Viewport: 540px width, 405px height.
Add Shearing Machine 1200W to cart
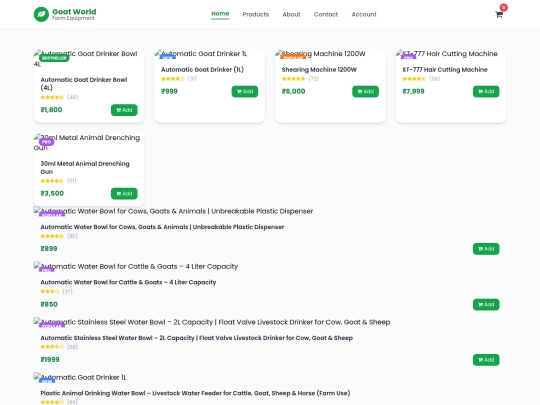[365, 92]
